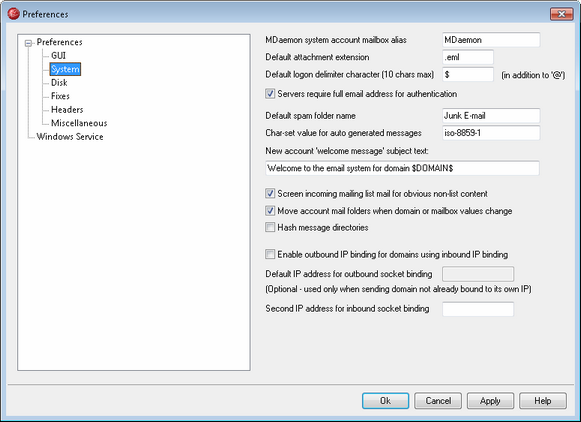The height and width of the screenshot is (422, 581).
Task: Click the Help button
Action: click(543, 401)
